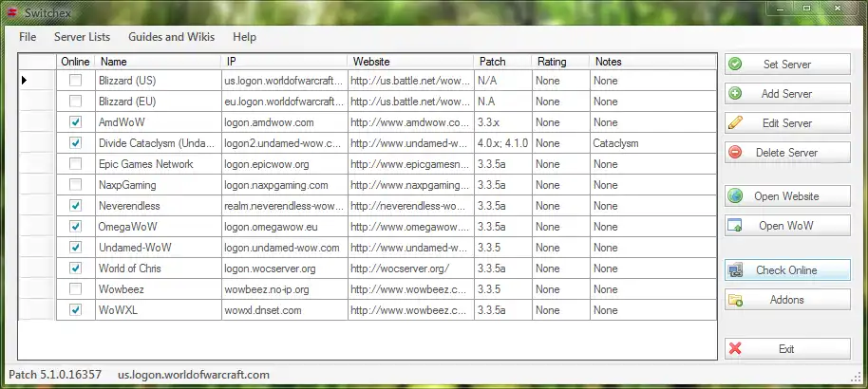Open the File menu

tap(28, 37)
